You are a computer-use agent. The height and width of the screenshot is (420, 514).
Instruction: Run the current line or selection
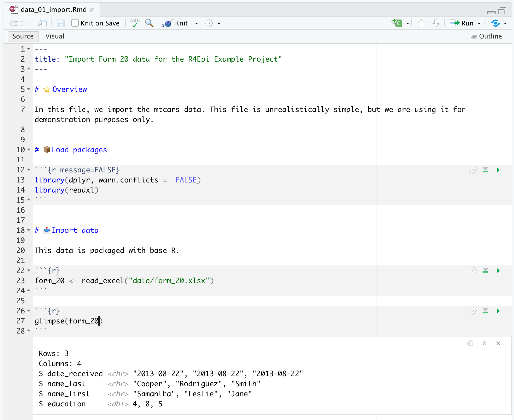(461, 23)
